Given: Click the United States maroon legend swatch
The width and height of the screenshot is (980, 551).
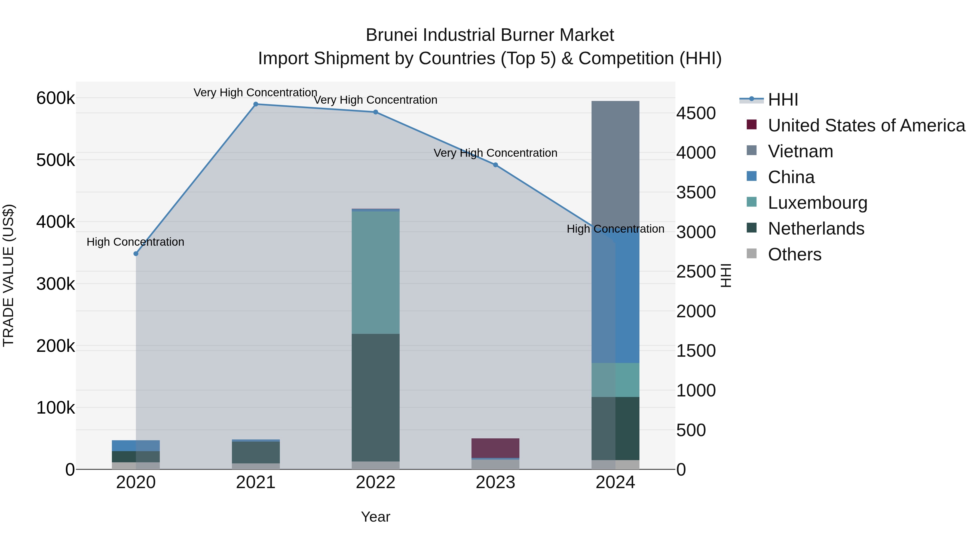Looking at the screenshot, I should point(751,124).
